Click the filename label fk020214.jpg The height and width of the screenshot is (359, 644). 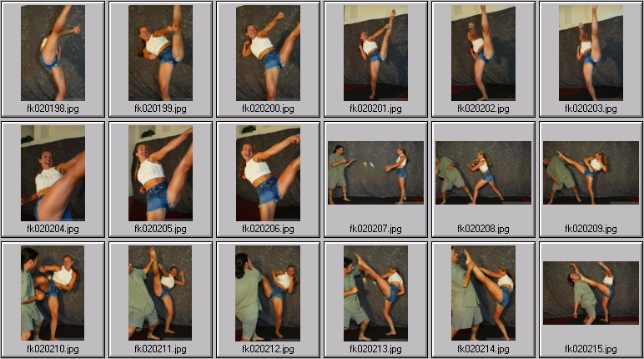[x=483, y=349]
